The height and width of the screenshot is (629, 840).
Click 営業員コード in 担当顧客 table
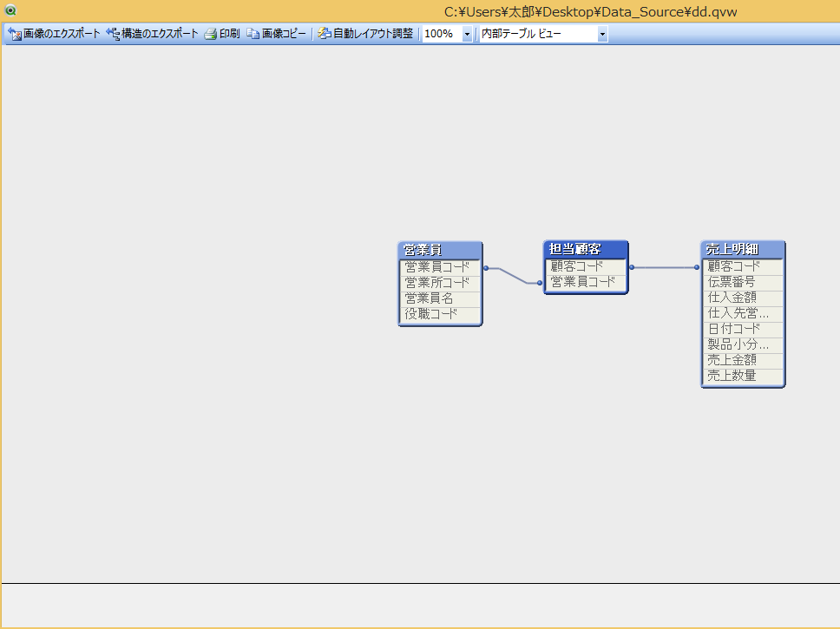pyautogui.click(x=586, y=282)
